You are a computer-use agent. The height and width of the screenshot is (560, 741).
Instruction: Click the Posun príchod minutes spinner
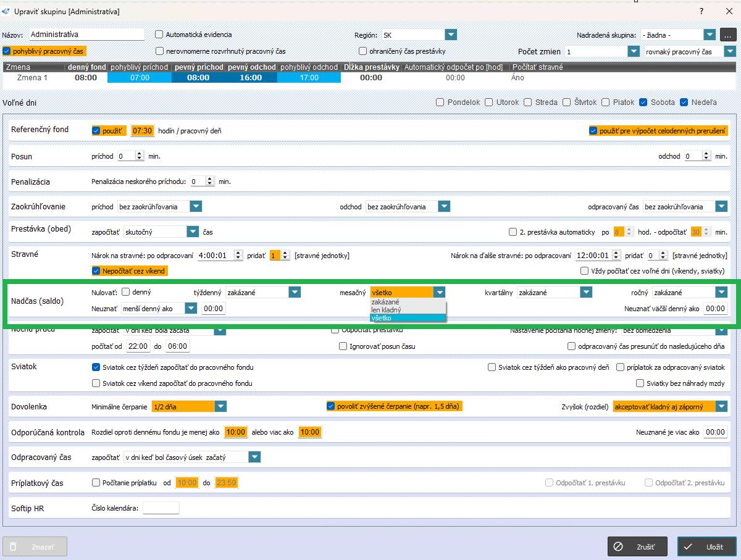(x=130, y=156)
